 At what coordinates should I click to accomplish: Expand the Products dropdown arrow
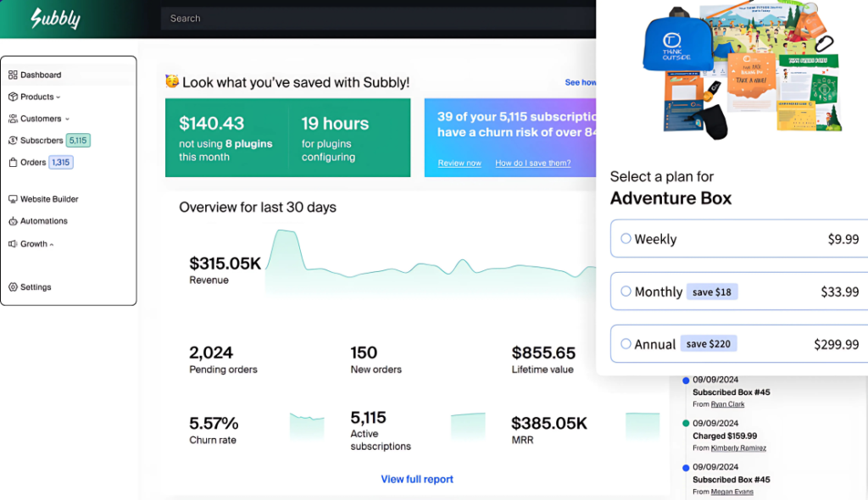[58, 97]
